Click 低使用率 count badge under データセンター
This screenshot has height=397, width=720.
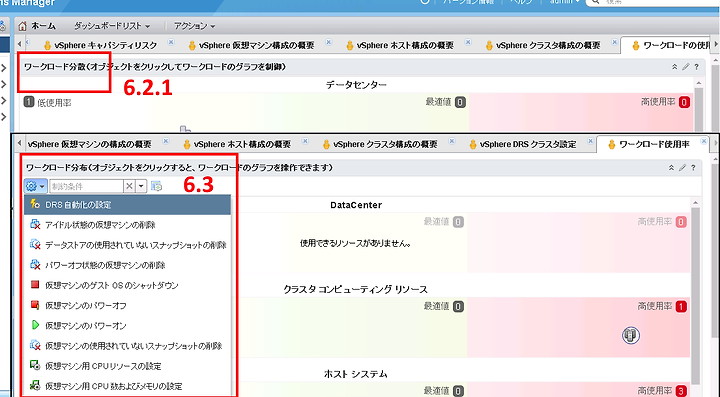point(28,102)
